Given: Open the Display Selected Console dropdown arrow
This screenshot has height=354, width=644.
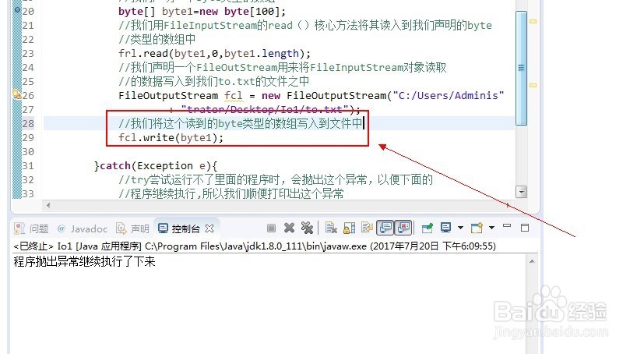Looking at the screenshot, I should pyautogui.click(x=460, y=228).
